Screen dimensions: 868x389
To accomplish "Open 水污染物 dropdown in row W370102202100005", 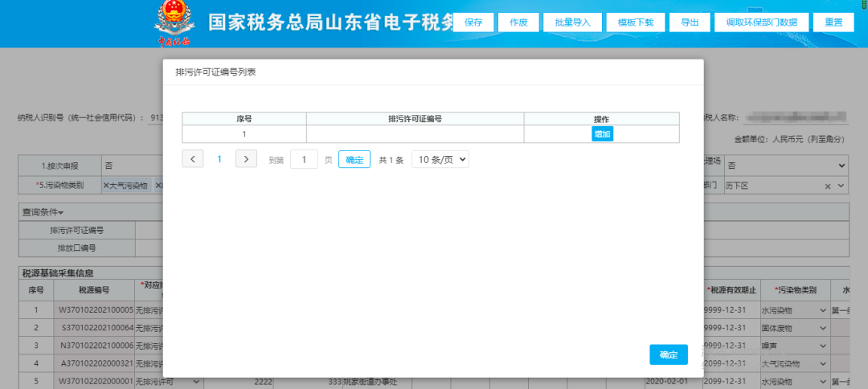I will click(x=794, y=311).
